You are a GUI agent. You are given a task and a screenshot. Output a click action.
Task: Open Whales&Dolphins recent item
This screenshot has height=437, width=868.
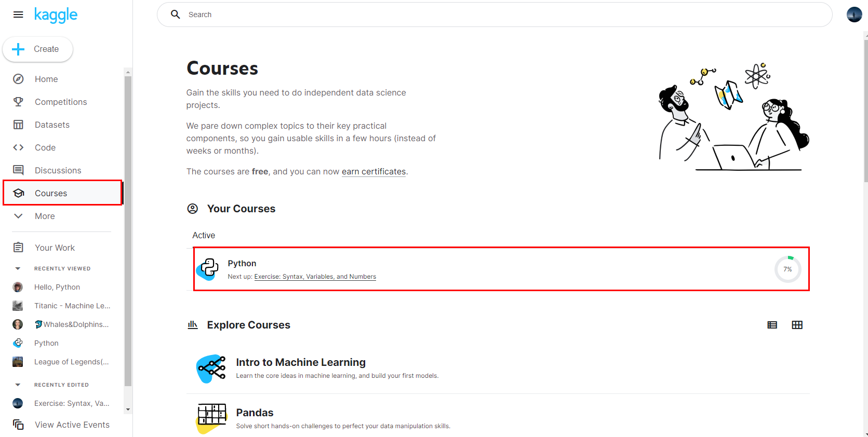72,324
